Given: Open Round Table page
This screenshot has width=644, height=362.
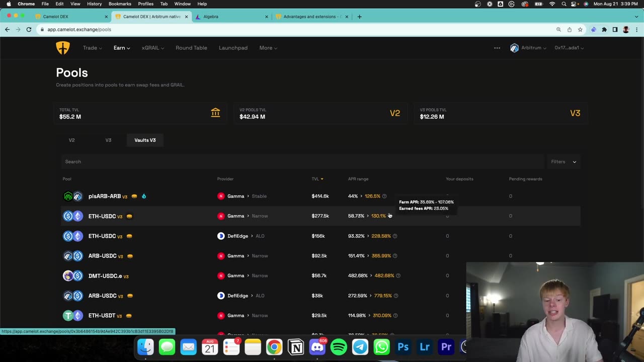Looking at the screenshot, I should pyautogui.click(x=191, y=48).
